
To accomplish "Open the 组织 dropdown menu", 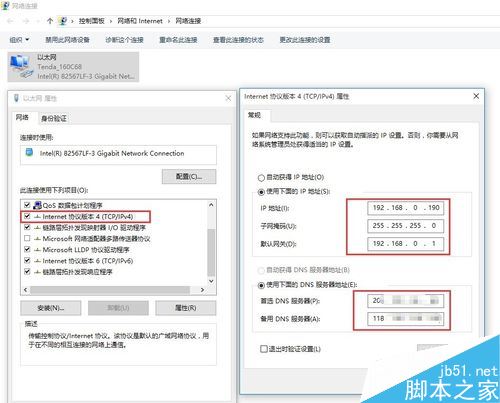I will [19, 40].
